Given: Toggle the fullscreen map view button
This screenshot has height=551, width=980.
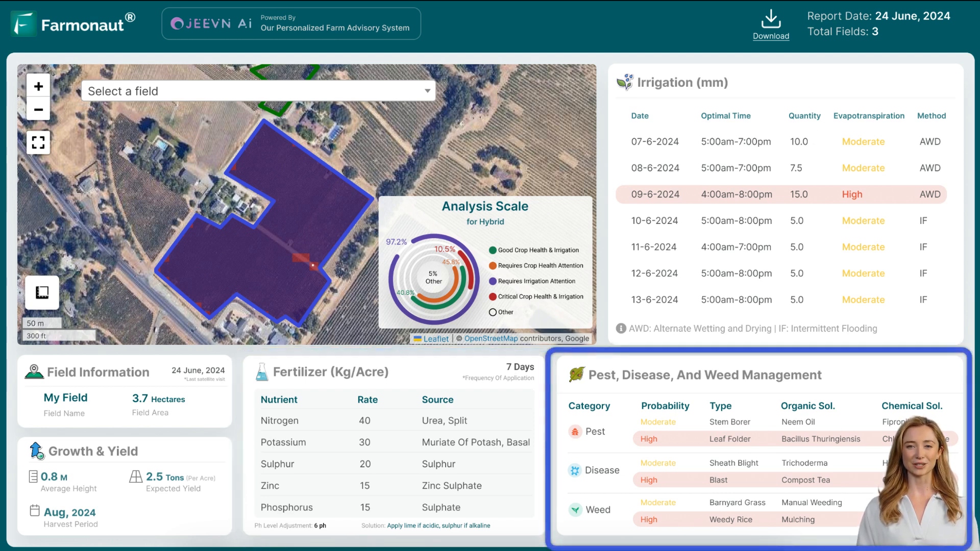Looking at the screenshot, I should click(x=38, y=141).
